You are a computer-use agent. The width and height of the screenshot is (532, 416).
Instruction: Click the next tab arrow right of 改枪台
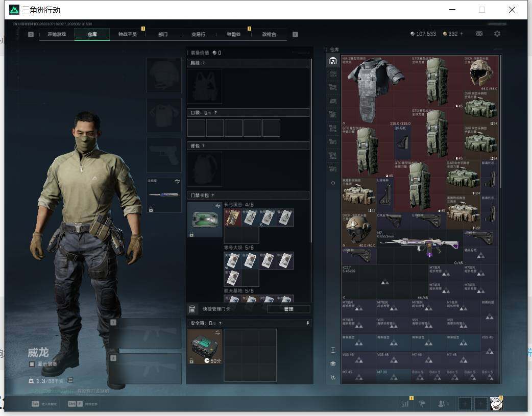tap(295, 34)
